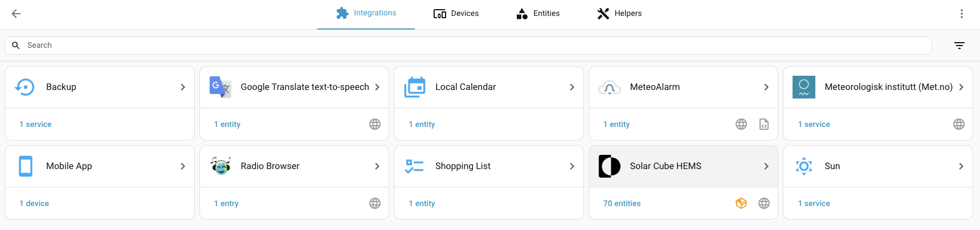Click the back arrow icon
Viewport: 980px width, 230px height.
coord(16,14)
